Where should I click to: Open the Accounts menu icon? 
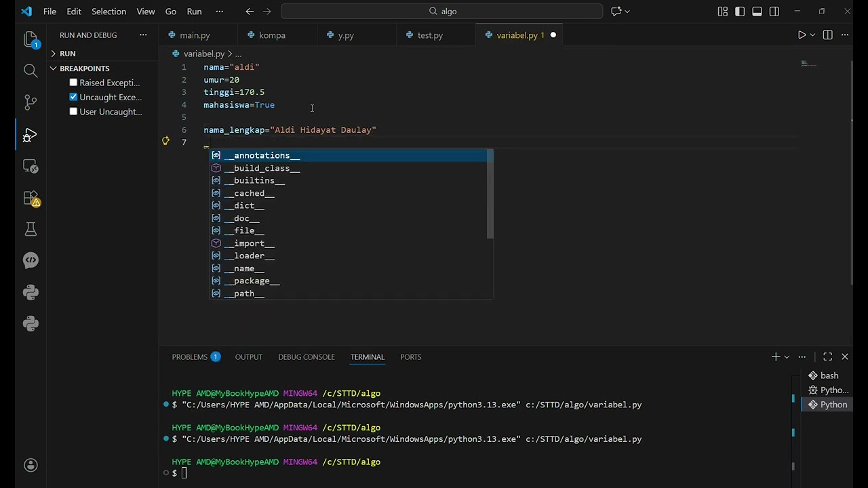tap(31, 465)
